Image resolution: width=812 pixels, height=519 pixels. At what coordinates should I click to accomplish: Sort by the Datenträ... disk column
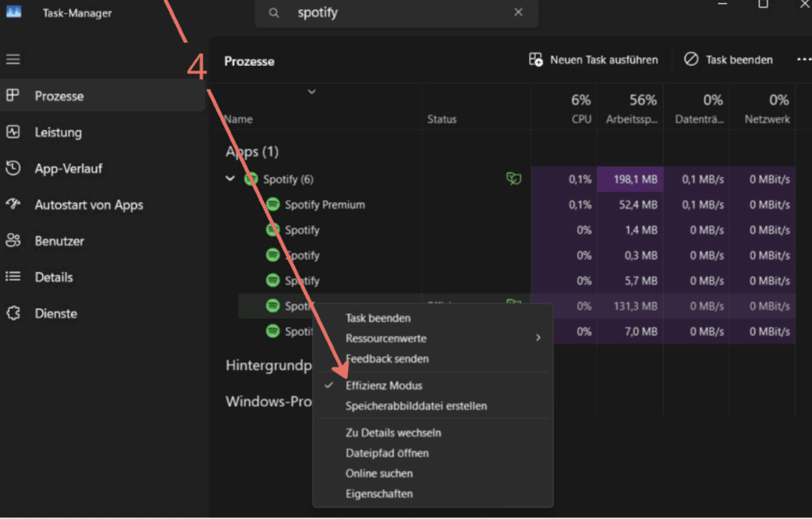[696, 109]
